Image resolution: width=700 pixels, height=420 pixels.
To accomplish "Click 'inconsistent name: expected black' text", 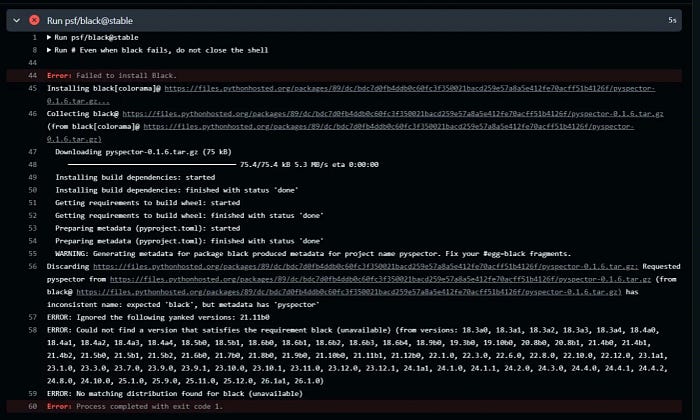I will pos(183,305).
